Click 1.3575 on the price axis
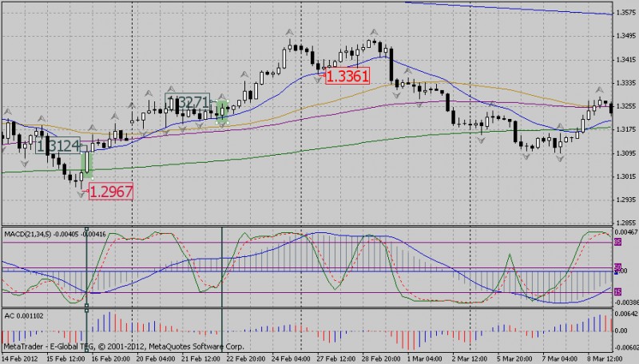 625,13
